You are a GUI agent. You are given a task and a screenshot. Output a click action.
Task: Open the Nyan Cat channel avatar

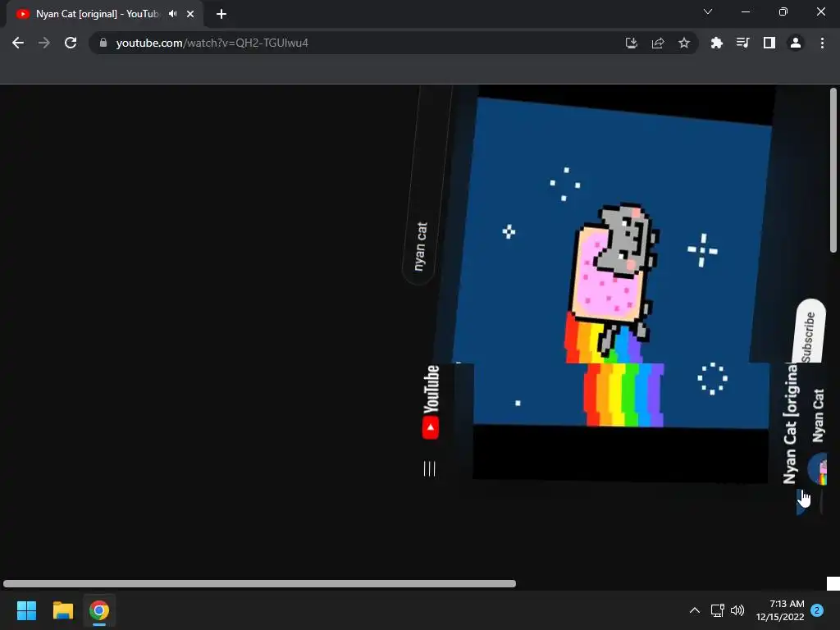pos(818,468)
